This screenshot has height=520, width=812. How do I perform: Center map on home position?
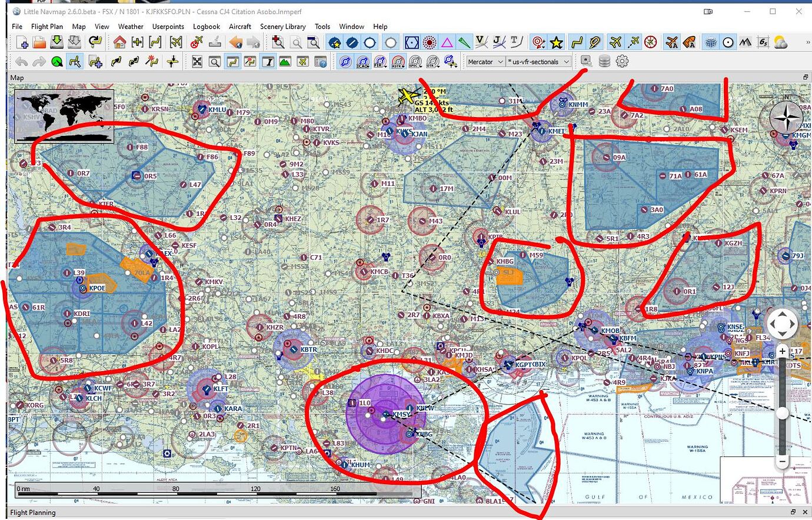pos(121,43)
